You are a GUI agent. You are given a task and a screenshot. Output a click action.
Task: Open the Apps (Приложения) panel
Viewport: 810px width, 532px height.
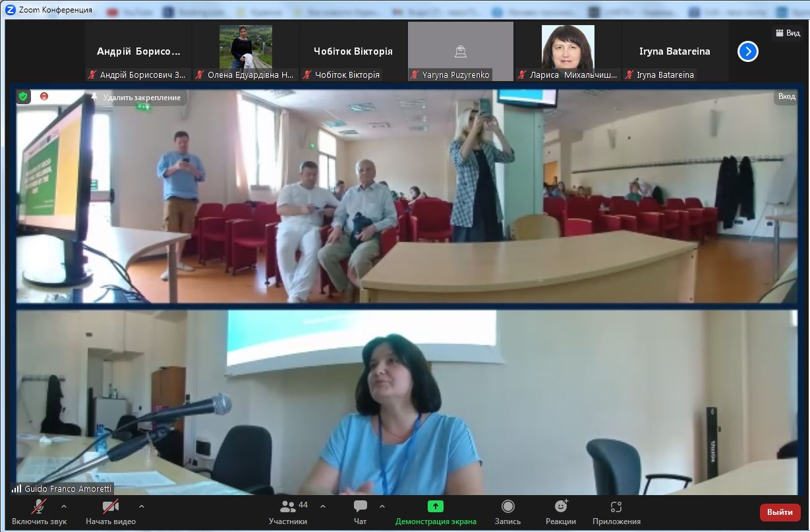(x=616, y=506)
